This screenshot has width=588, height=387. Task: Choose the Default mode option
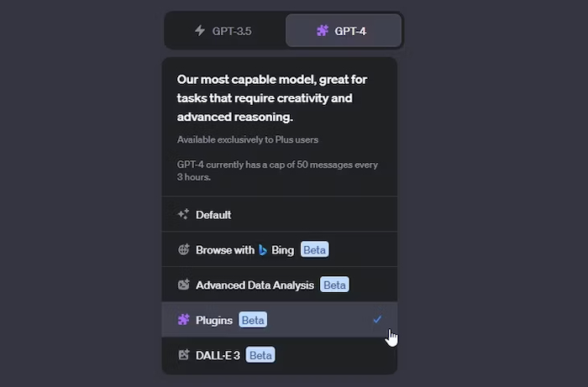pos(280,214)
